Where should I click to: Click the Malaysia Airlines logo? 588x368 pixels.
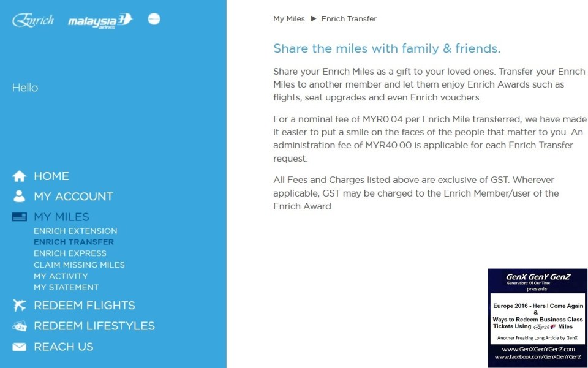[x=100, y=20]
